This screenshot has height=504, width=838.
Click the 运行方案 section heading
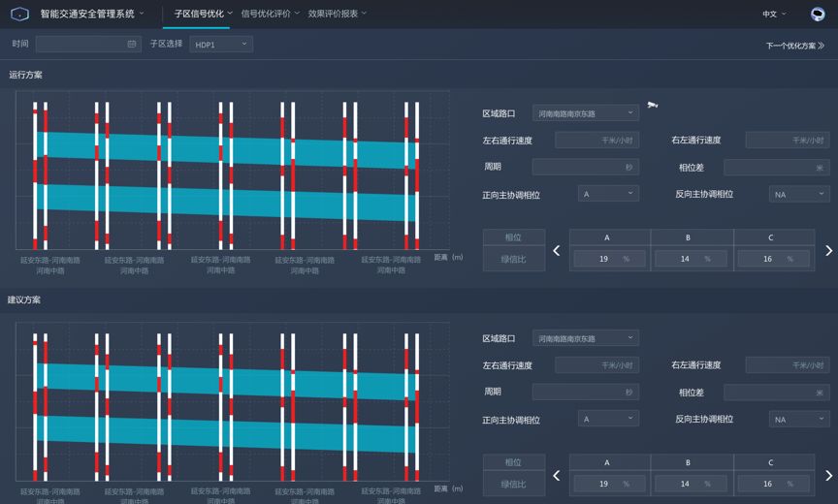(25, 75)
